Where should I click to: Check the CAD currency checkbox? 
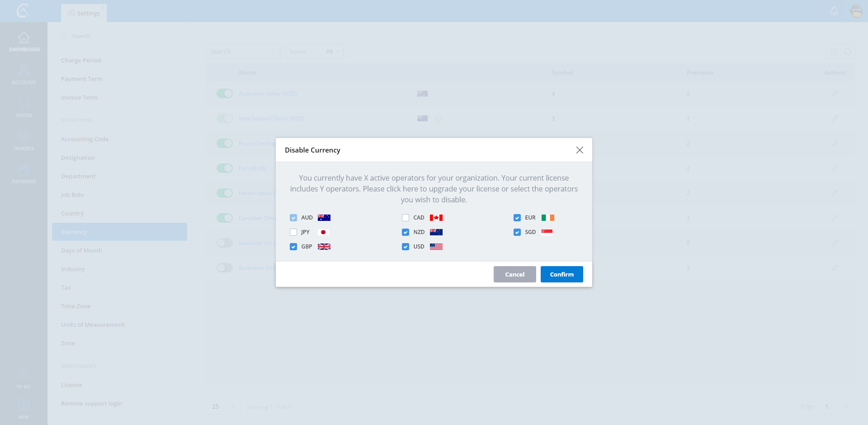406,218
